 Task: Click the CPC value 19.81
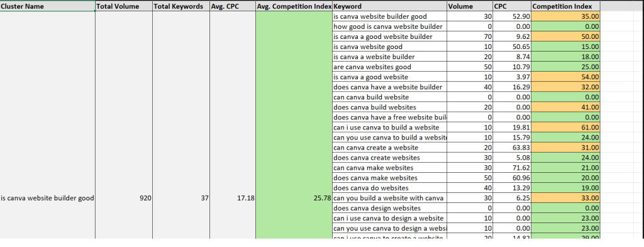(512, 127)
